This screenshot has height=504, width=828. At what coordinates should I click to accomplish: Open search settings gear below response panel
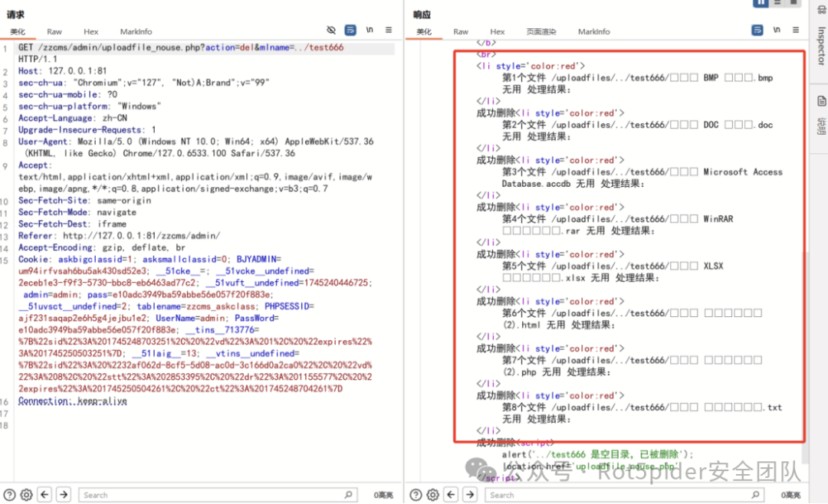coord(433,495)
